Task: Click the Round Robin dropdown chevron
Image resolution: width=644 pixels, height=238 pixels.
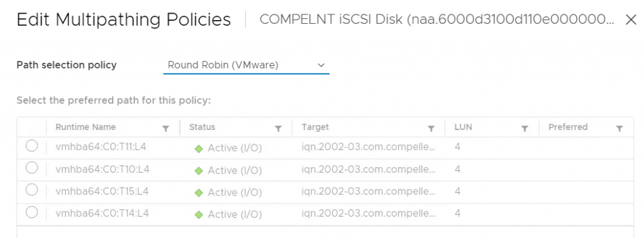Action: click(321, 65)
